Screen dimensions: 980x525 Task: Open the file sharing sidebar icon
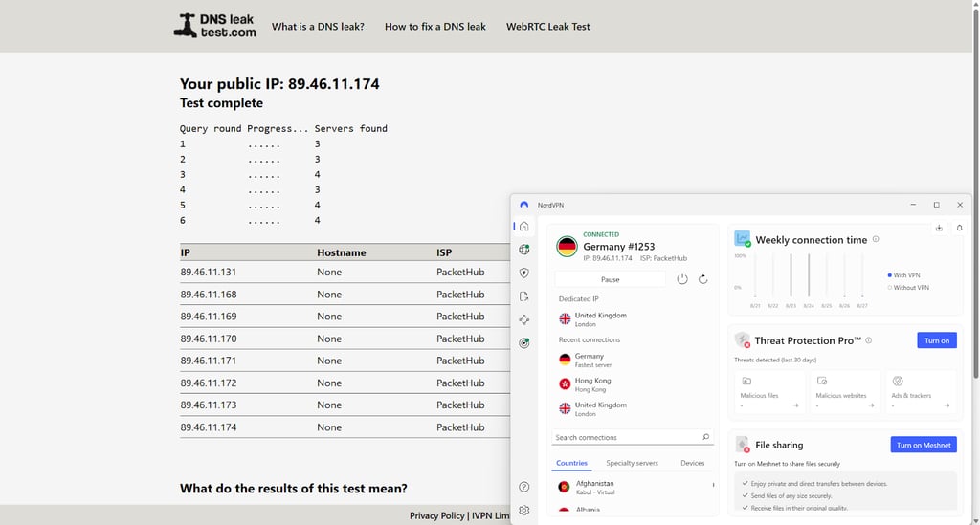pos(523,296)
